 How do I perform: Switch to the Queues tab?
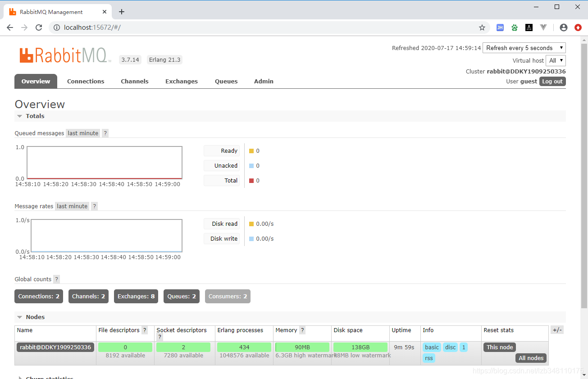coord(226,81)
